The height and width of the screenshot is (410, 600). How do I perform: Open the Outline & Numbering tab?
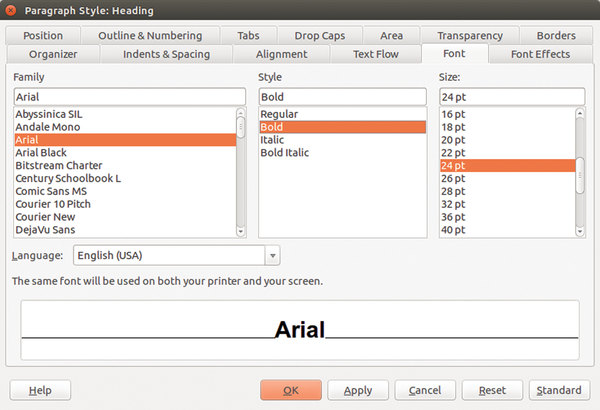(x=150, y=36)
